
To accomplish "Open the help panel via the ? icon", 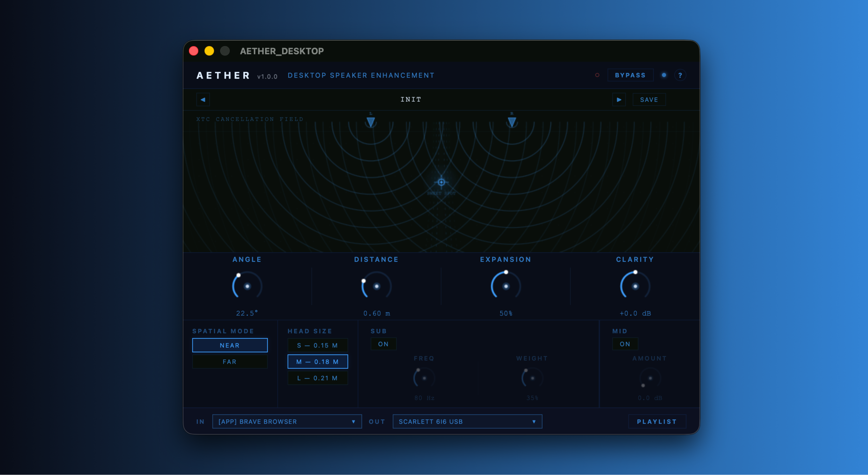I will tap(681, 75).
